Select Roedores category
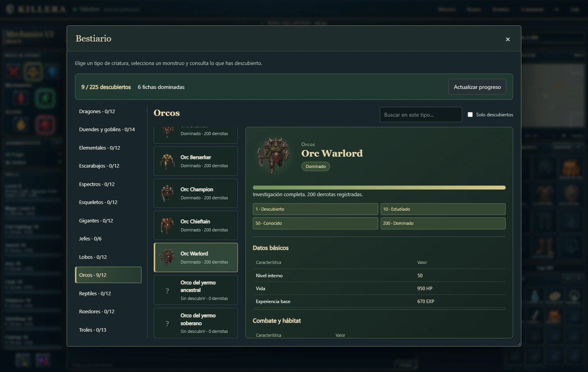The image size is (588, 372). (108, 311)
